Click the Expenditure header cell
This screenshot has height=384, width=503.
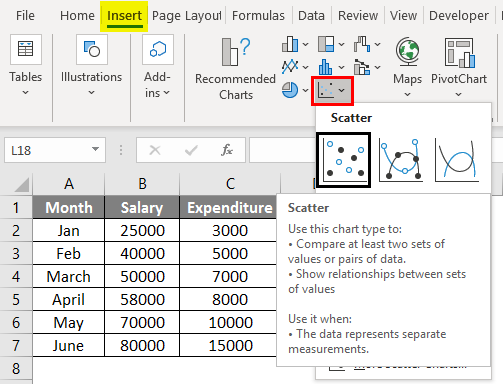[228, 207]
